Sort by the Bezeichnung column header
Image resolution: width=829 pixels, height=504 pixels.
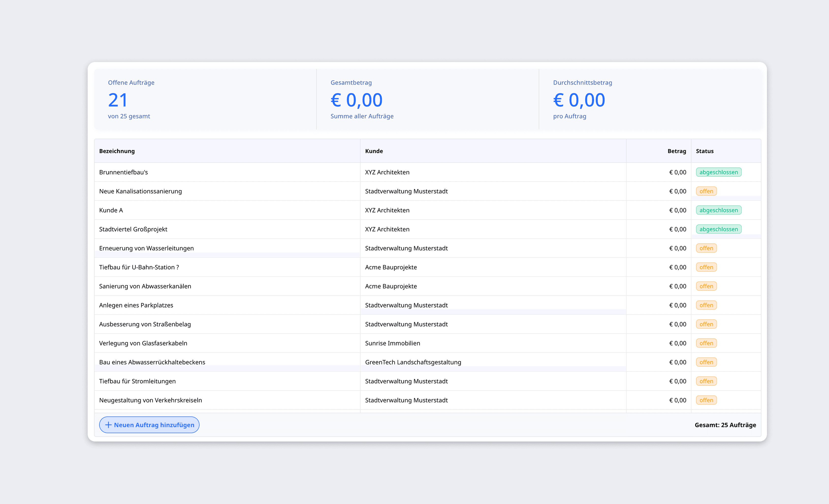pos(117,151)
